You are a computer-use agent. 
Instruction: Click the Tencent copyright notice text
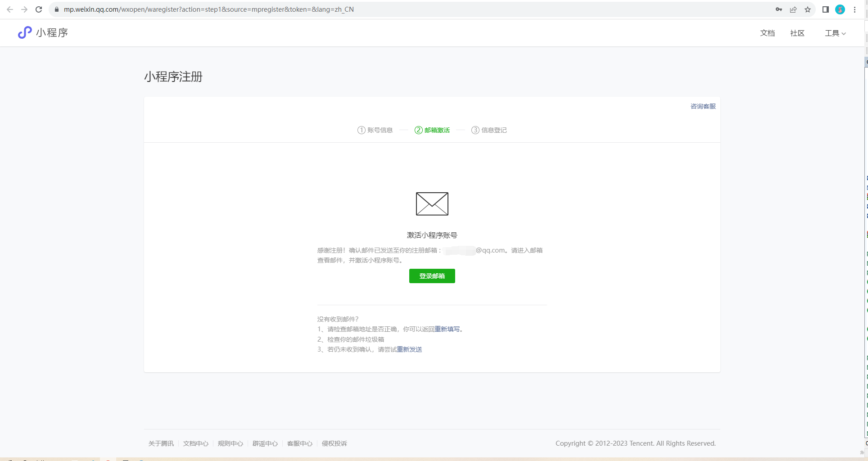click(636, 443)
